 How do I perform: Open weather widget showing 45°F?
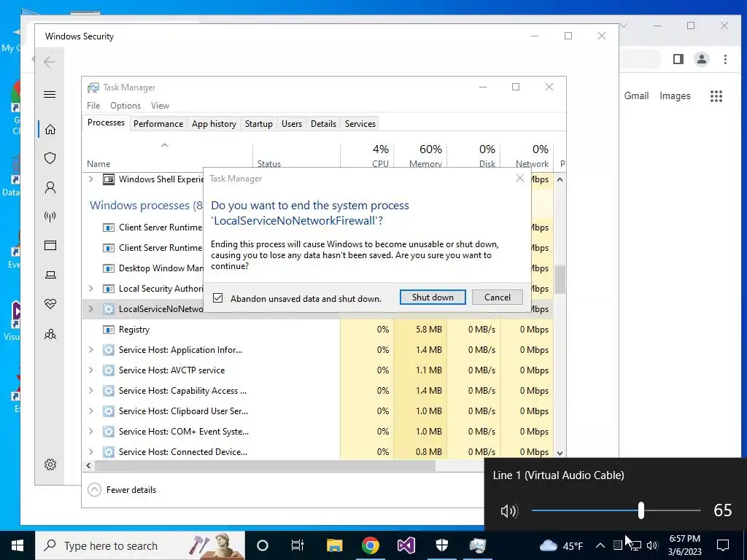point(562,545)
